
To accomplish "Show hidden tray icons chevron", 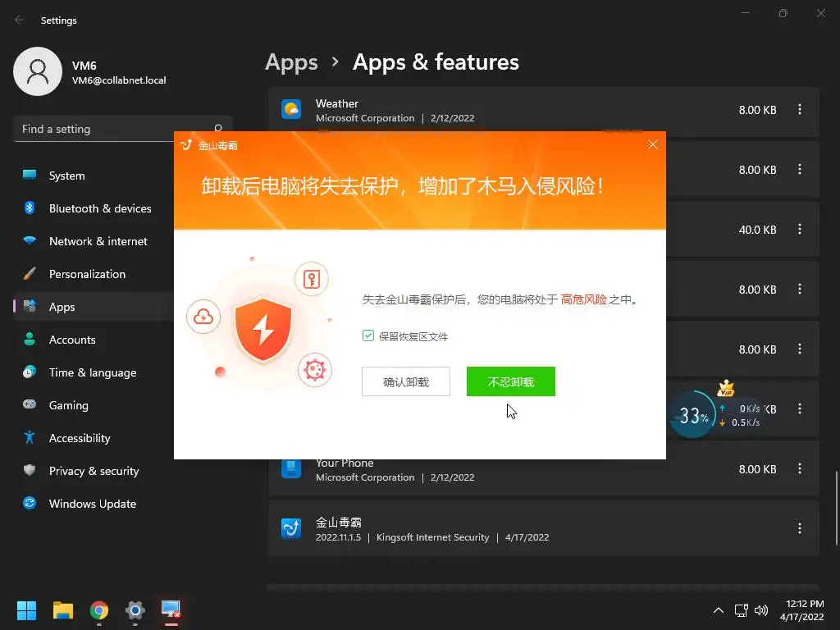I will click(x=719, y=610).
